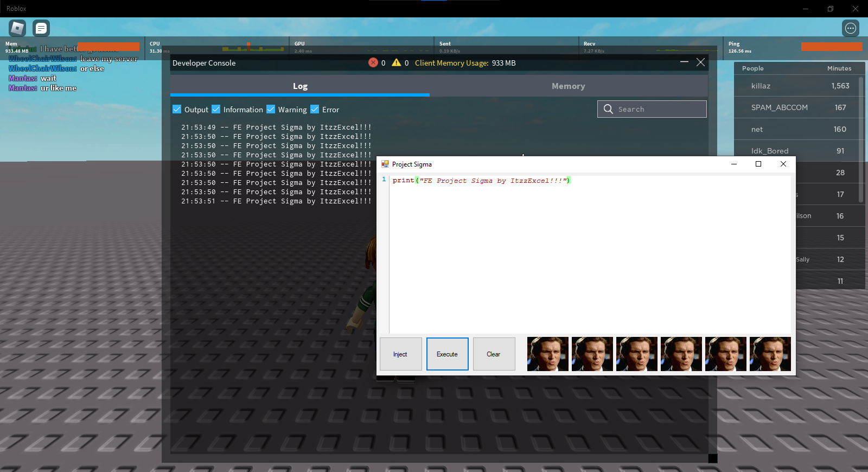Restore down the Roblox window
868x472 pixels.
831,9
